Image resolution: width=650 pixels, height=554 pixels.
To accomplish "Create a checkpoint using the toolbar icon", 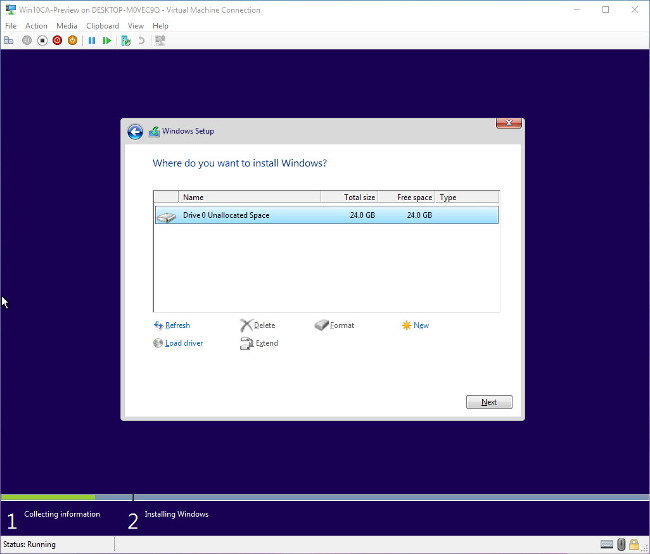I will (x=126, y=41).
